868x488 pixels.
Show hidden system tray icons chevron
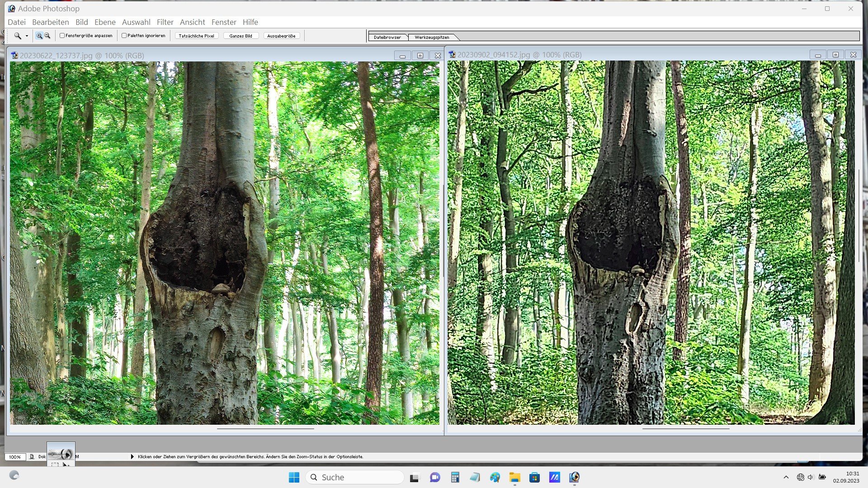(x=786, y=477)
